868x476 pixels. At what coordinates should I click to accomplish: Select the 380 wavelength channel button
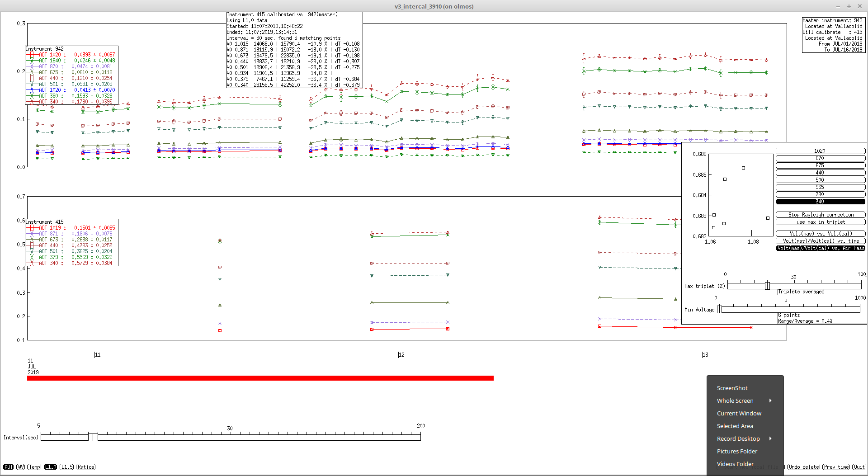(821, 194)
